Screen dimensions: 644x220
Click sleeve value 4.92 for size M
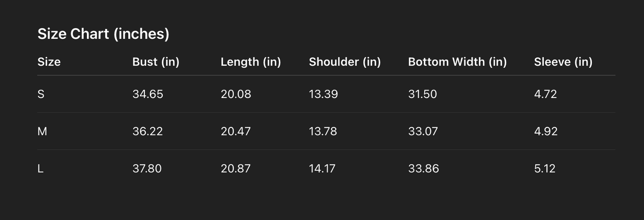point(546,131)
